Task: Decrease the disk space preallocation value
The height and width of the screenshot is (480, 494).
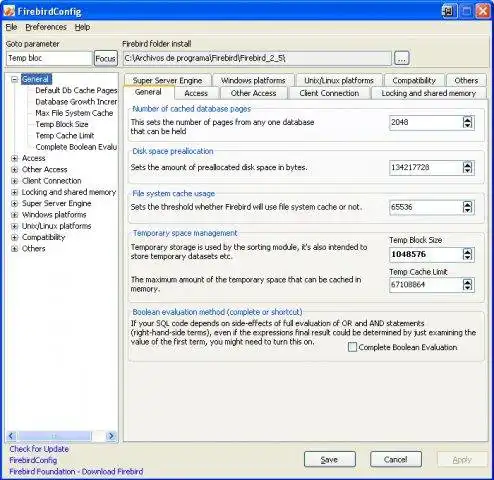Action: [468, 171]
